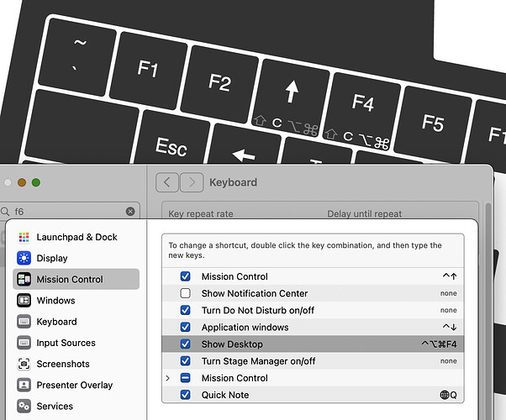This screenshot has width=506, height=420.
Task: Click the search magnifier icon
Action: pos(5,212)
